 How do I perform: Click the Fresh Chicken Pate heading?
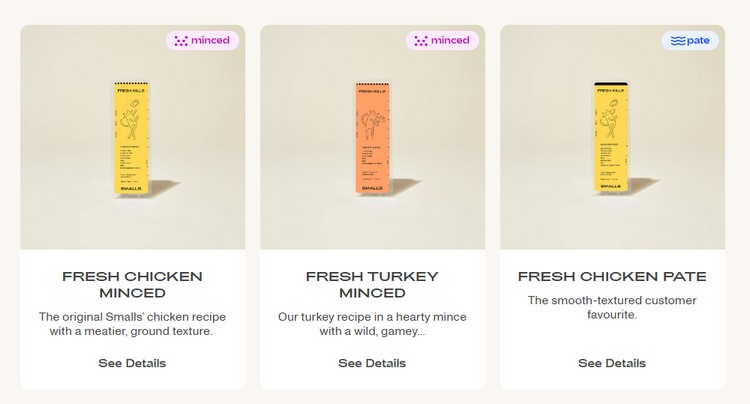click(612, 276)
